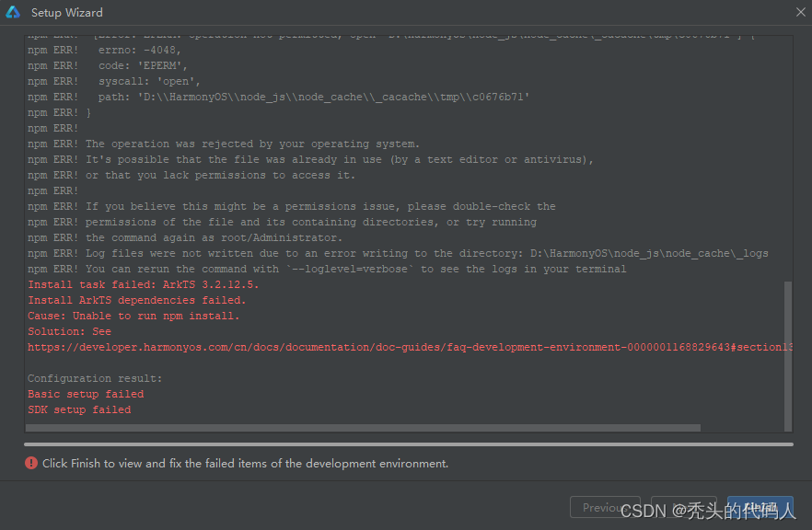Click the DevEco Studio logo icon

click(13, 12)
